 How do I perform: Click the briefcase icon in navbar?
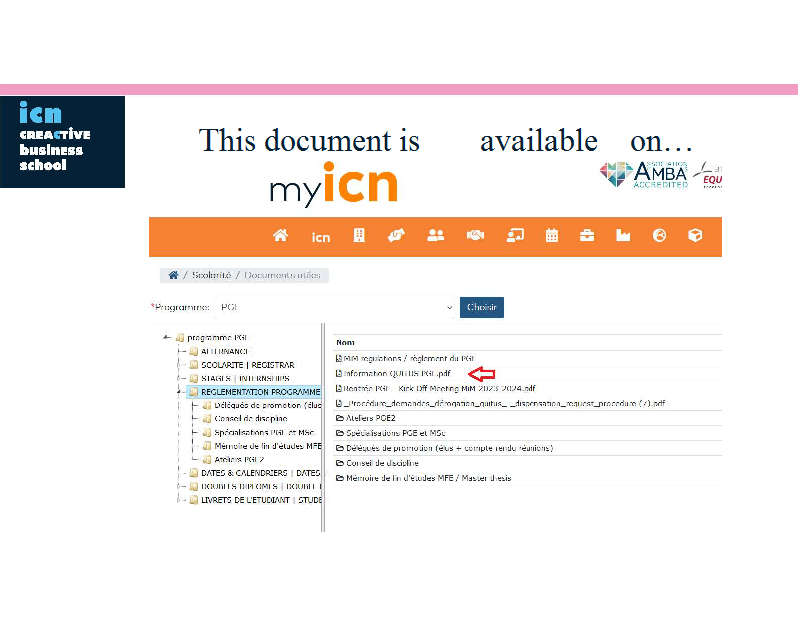coord(587,235)
